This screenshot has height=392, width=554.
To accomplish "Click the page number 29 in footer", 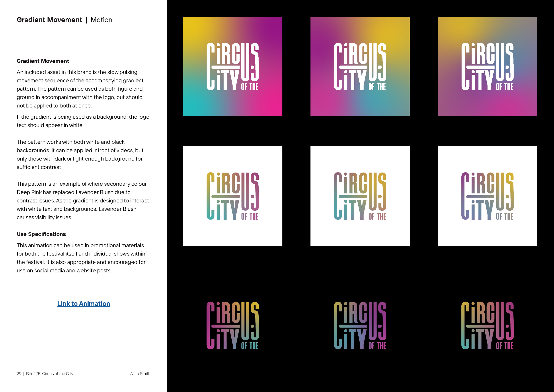I will pos(19,374).
